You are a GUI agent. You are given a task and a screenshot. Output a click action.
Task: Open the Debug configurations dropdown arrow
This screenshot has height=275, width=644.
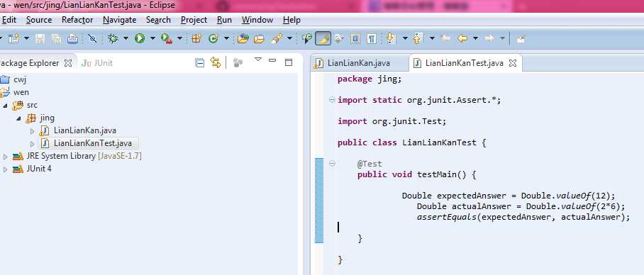126,38
